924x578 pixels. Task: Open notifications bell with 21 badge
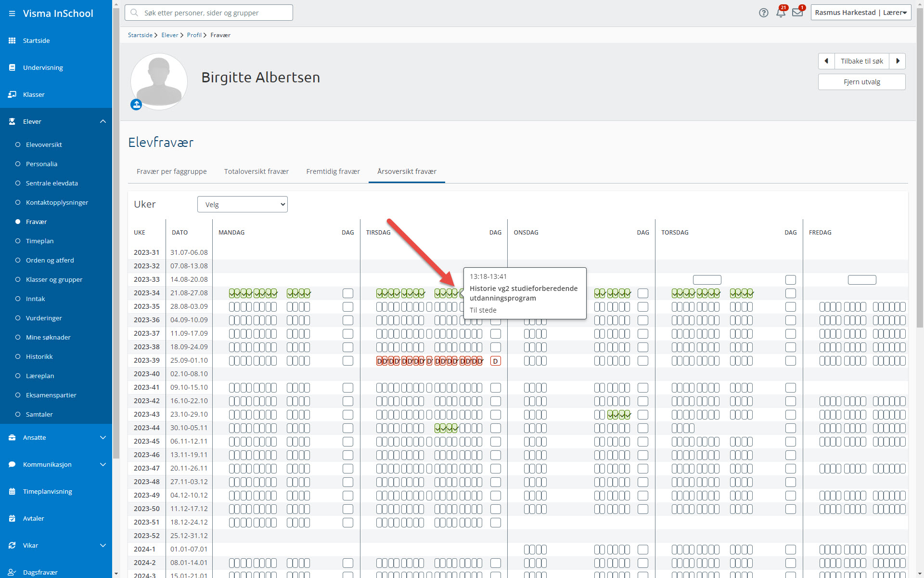tap(781, 13)
